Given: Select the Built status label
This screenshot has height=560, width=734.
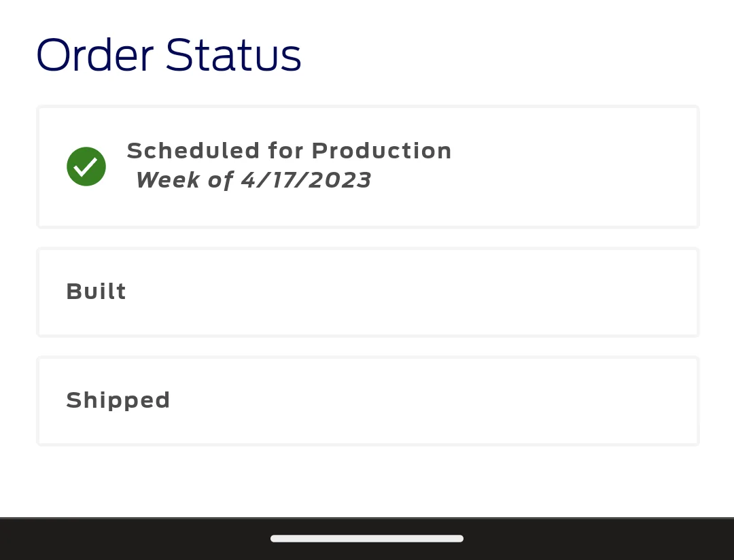Looking at the screenshot, I should (96, 292).
